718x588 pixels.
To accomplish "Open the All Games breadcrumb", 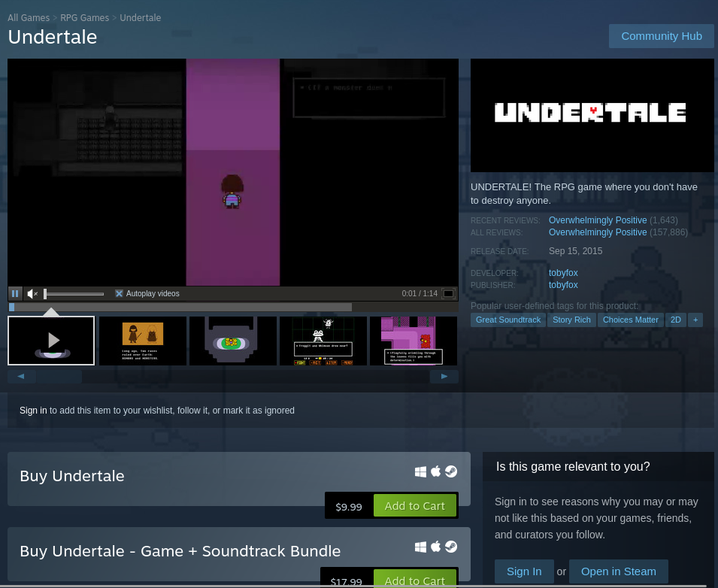I will [x=28, y=17].
